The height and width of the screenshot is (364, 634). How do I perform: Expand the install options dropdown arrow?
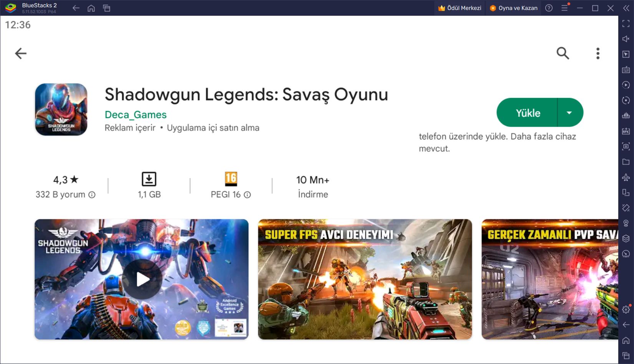coord(570,113)
